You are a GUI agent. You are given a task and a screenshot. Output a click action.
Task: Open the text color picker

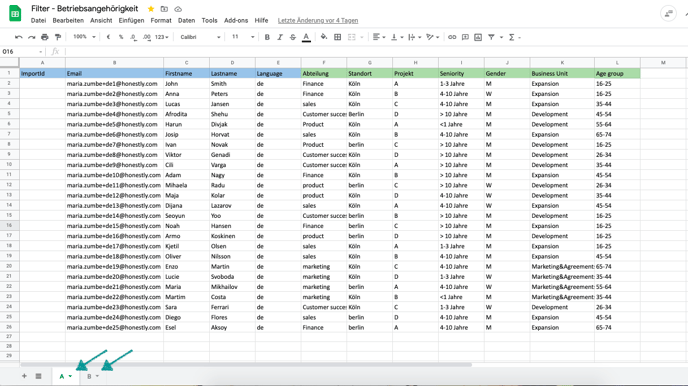coord(306,37)
